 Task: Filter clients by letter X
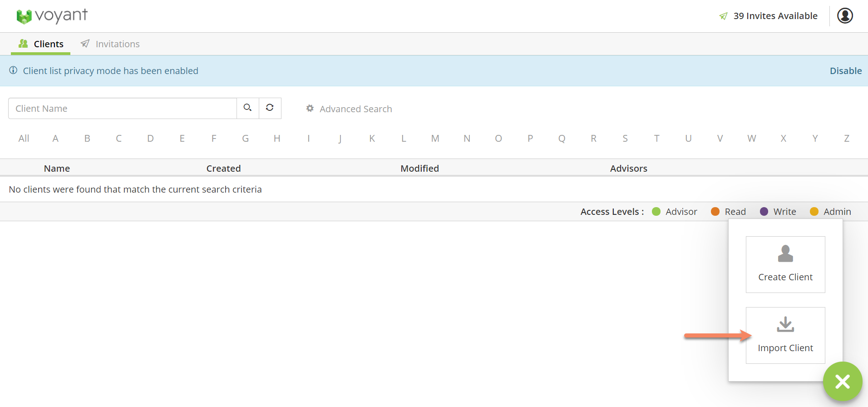pos(784,139)
